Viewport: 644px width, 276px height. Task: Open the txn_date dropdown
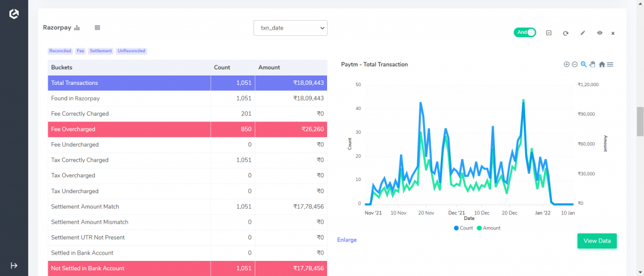(x=291, y=28)
